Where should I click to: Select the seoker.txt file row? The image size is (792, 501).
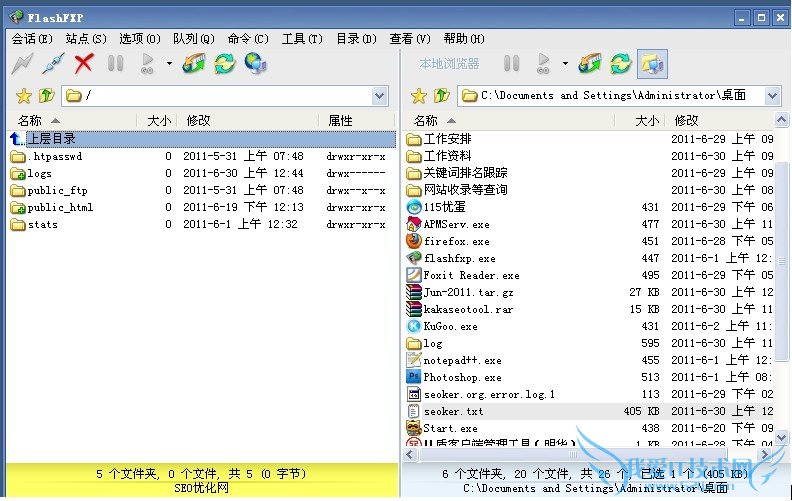pos(589,411)
